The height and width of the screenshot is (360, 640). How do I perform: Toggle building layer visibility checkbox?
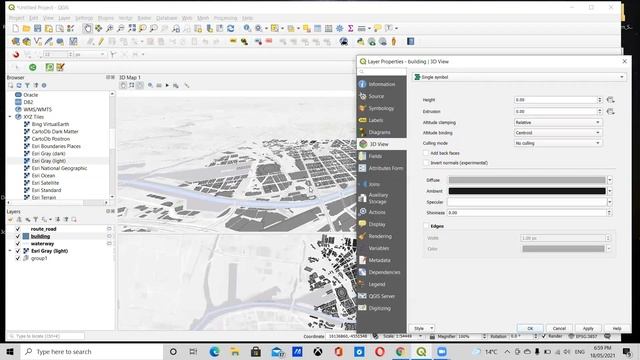click(x=18, y=236)
